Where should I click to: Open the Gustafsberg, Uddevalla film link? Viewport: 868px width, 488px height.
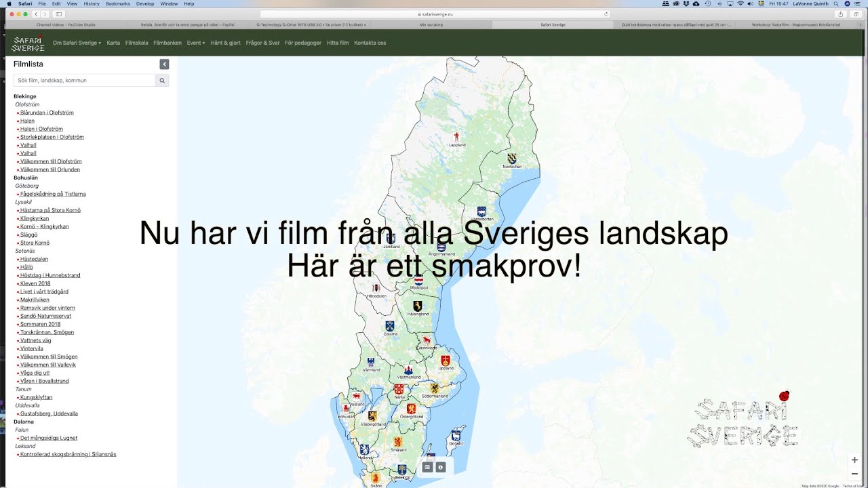tap(49, 413)
